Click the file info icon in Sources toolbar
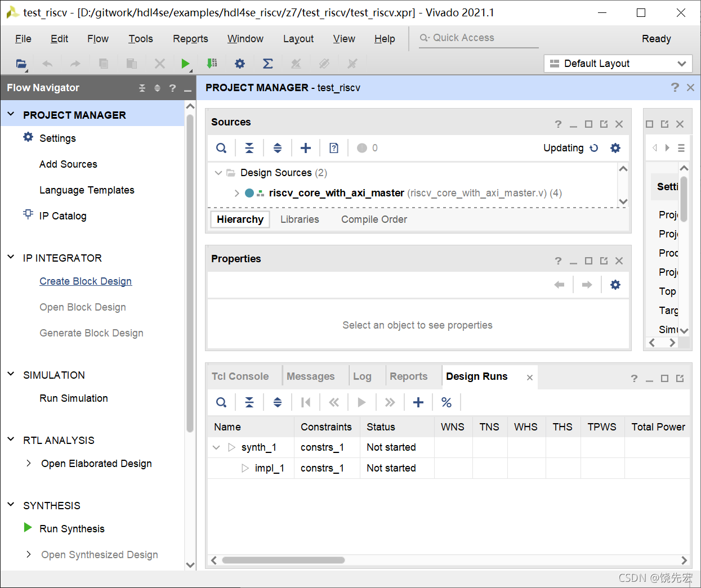701x588 pixels. coord(334,148)
